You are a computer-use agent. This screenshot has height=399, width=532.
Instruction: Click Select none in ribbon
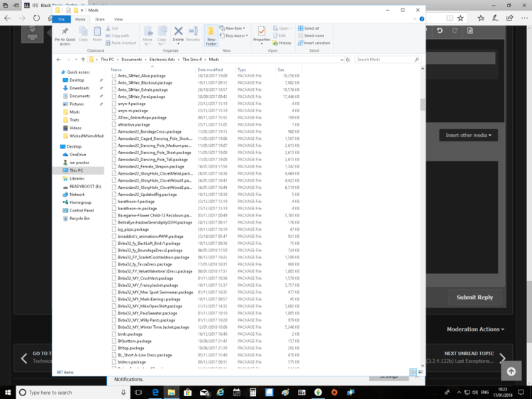311,35
